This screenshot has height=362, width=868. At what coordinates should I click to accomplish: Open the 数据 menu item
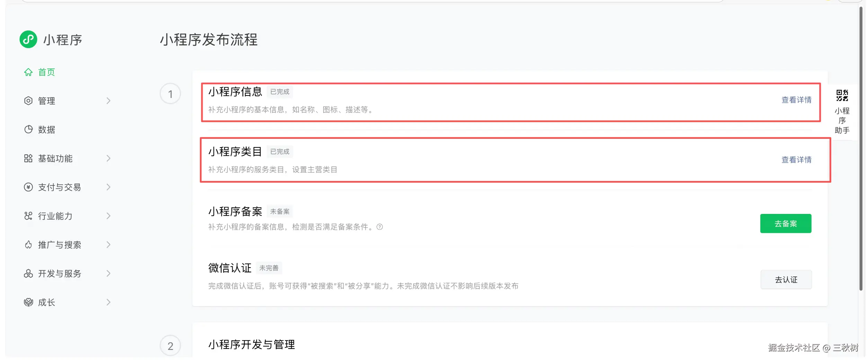click(46, 129)
